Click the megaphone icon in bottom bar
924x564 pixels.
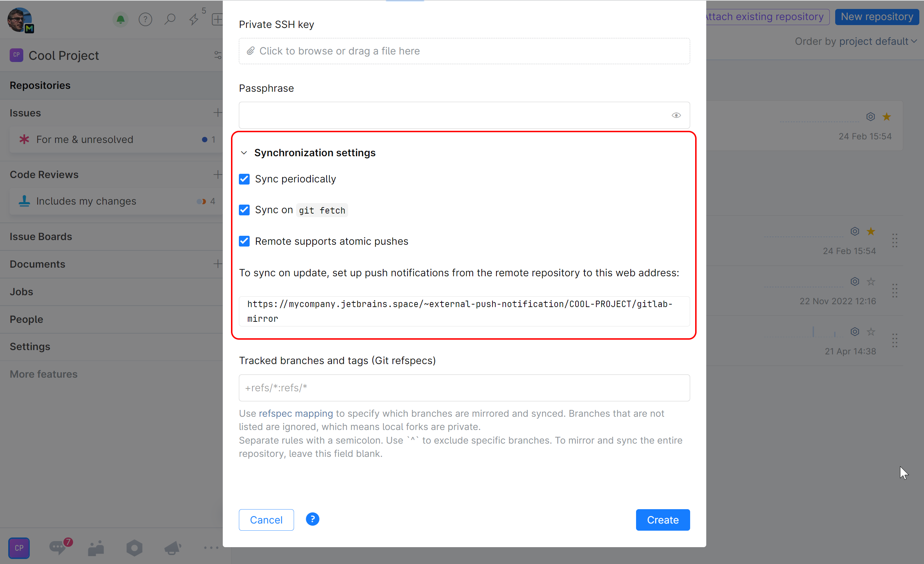tap(173, 548)
